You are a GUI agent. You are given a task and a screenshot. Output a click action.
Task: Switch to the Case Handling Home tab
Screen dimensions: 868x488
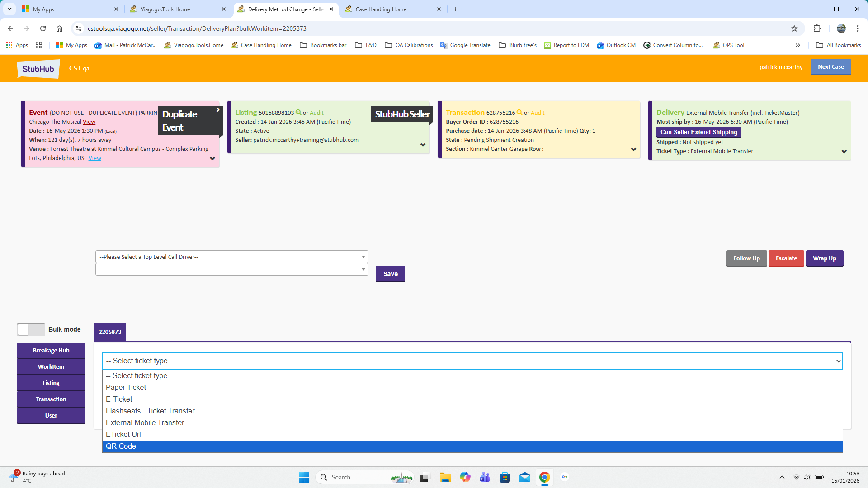point(381,9)
